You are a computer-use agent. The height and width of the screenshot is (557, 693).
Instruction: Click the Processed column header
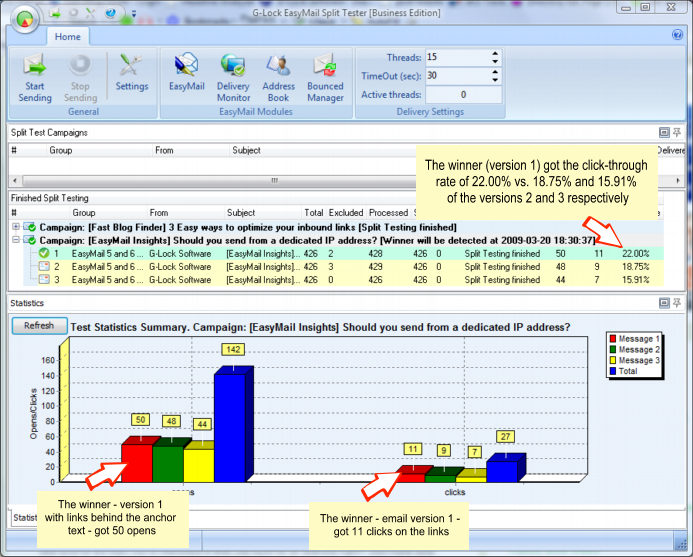(388, 213)
